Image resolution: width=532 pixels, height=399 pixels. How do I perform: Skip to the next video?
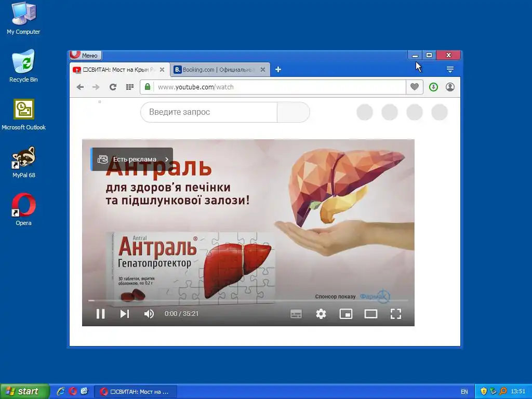[125, 314]
